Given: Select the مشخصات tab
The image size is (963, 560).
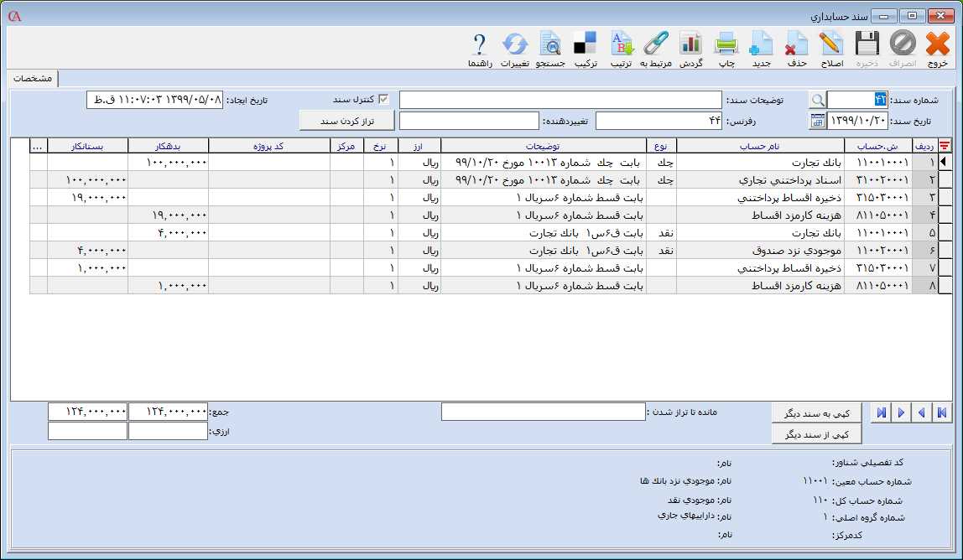Looking at the screenshot, I should (33, 78).
